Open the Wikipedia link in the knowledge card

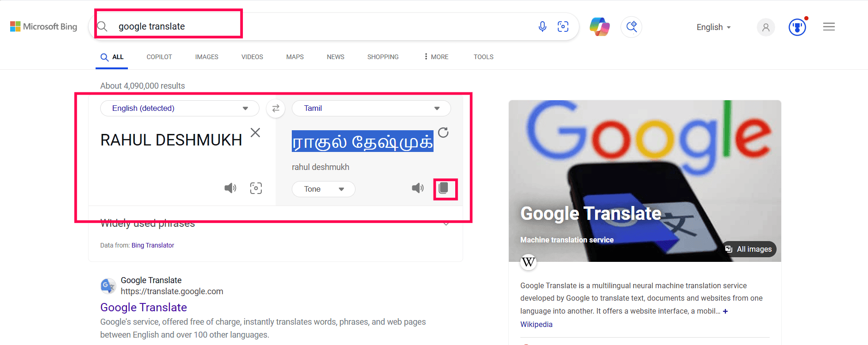pyautogui.click(x=536, y=324)
